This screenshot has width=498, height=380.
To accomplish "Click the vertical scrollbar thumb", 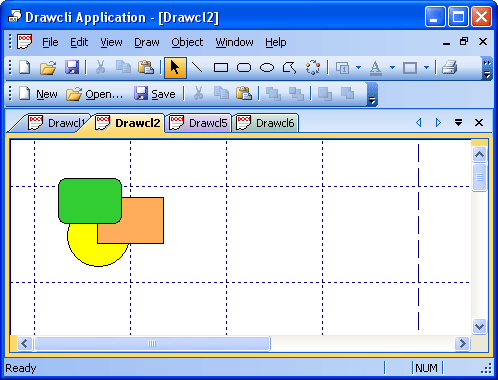I will coord(479,177).
